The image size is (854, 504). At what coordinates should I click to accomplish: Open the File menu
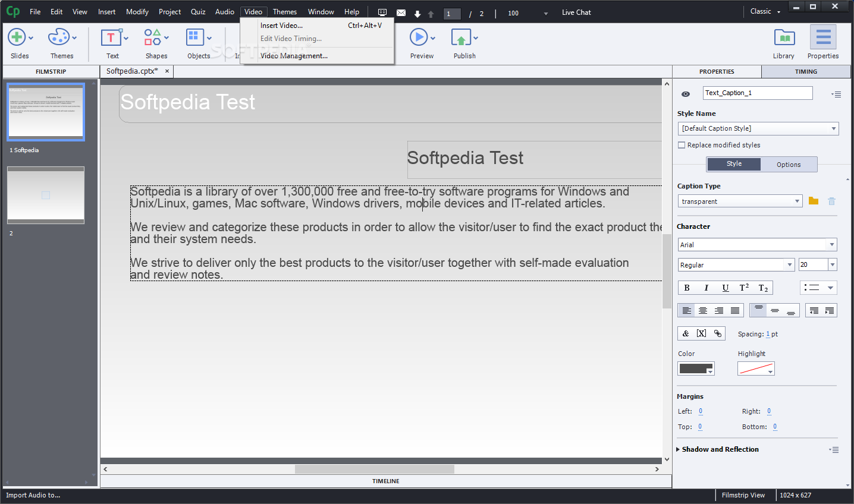pyautogui.click(x=35, y=12)
